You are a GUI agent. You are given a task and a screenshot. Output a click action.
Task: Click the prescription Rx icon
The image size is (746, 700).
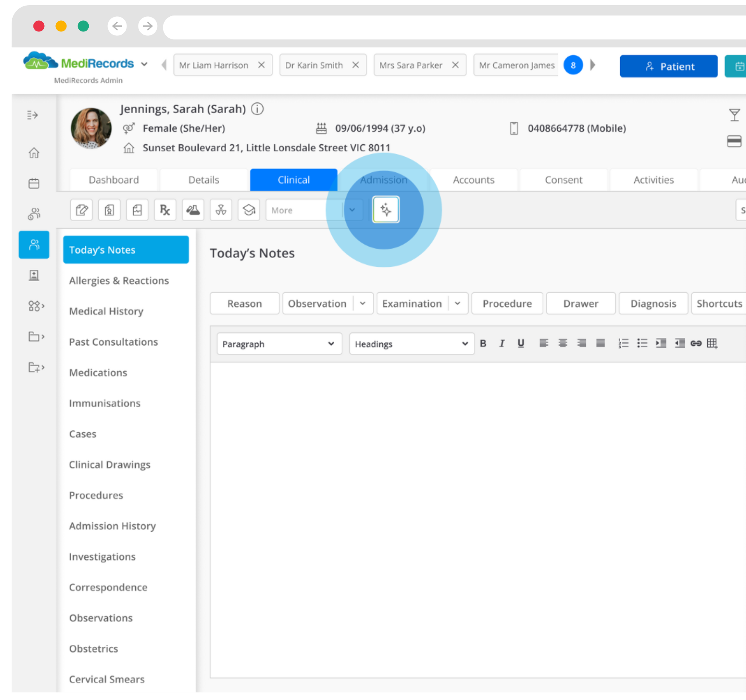point(165,210)
